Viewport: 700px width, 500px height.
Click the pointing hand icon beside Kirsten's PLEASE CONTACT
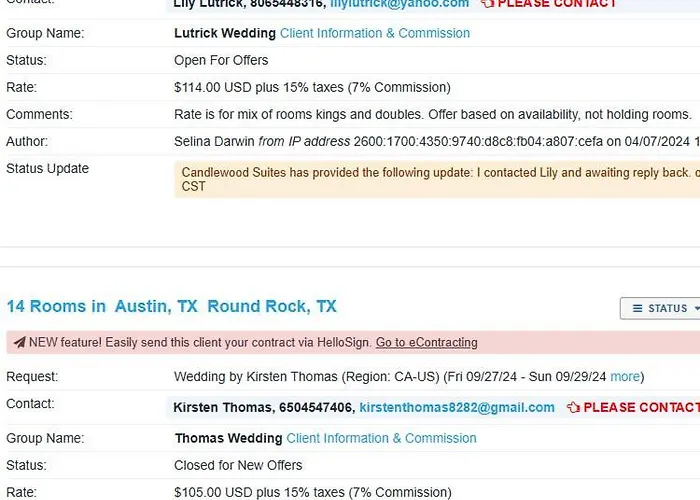[573, 408]
